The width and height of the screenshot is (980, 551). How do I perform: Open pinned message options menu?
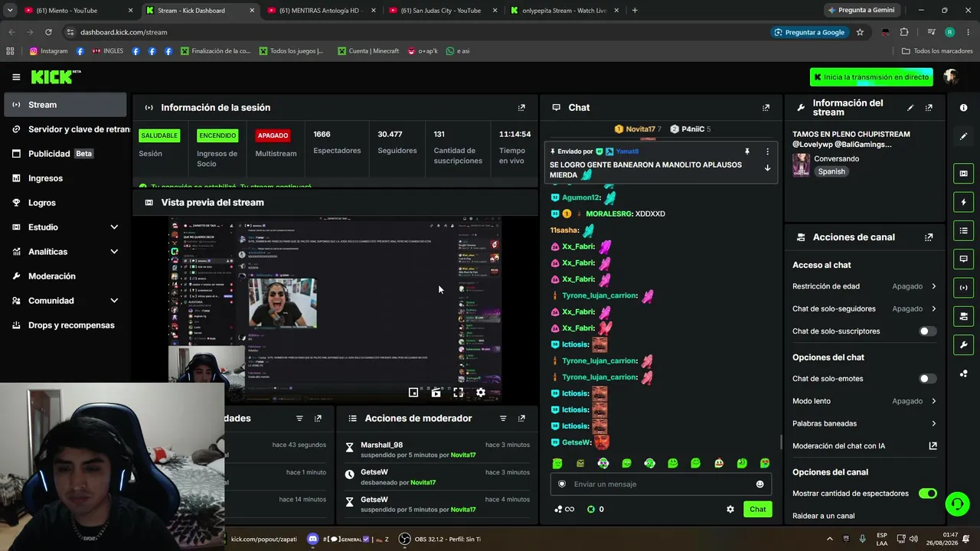click(x=767, y=152)
